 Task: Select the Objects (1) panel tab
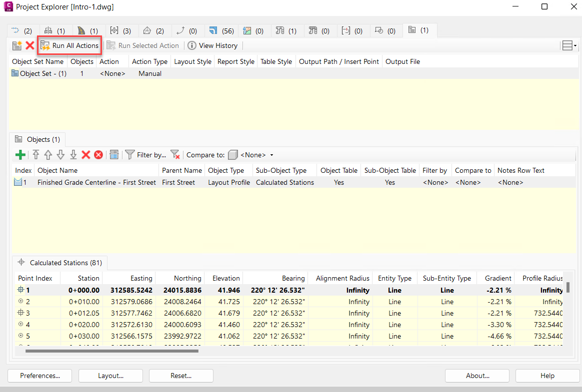[x=37, y=139]
